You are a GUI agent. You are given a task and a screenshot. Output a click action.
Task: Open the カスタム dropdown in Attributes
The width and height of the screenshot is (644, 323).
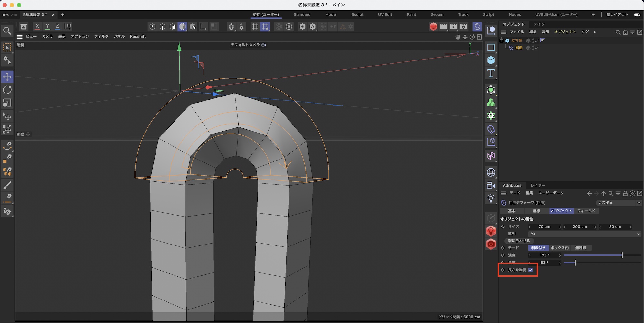tap(619, 203)
